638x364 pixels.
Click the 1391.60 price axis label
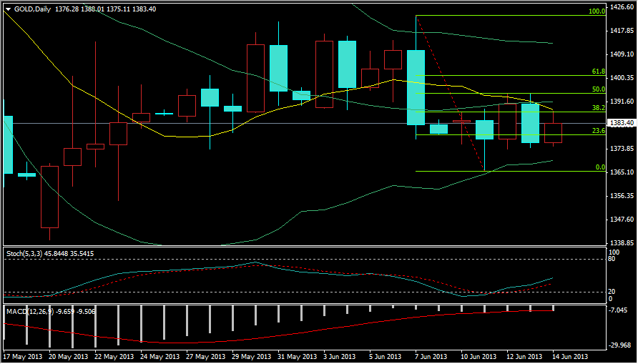coord(622,102)
